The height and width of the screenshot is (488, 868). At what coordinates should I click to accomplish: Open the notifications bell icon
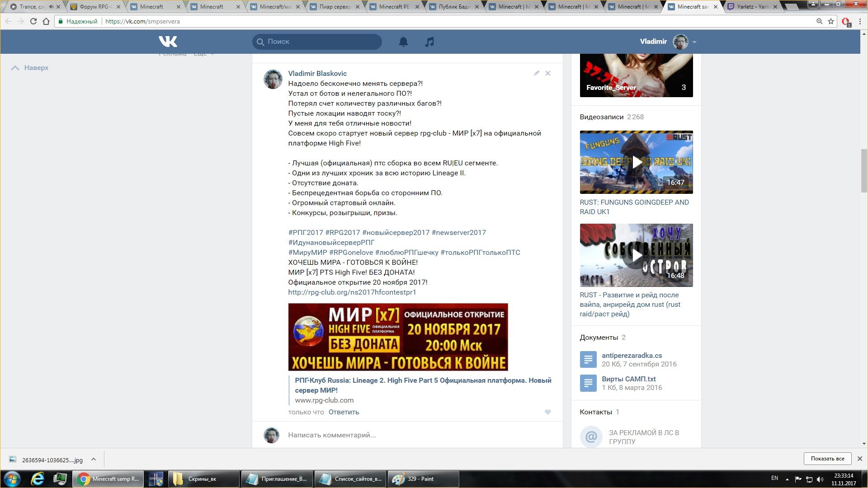pos(403,42)
